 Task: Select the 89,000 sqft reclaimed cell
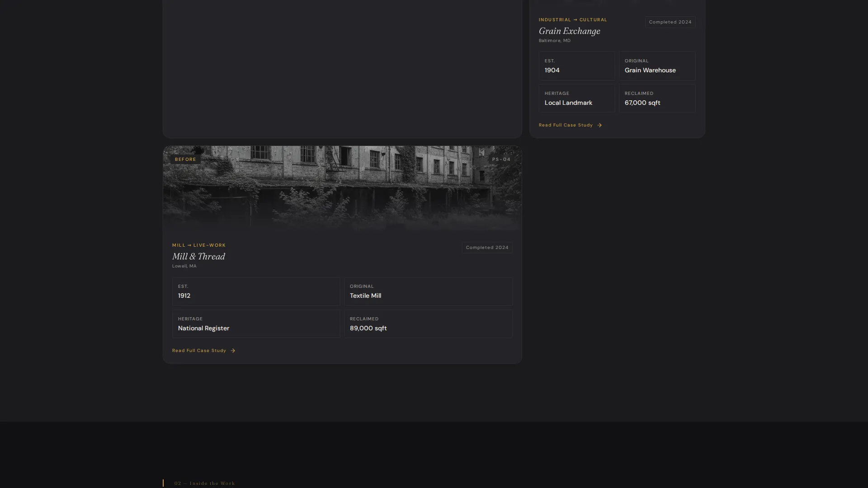pyautogui.click(x=428, y=324)
